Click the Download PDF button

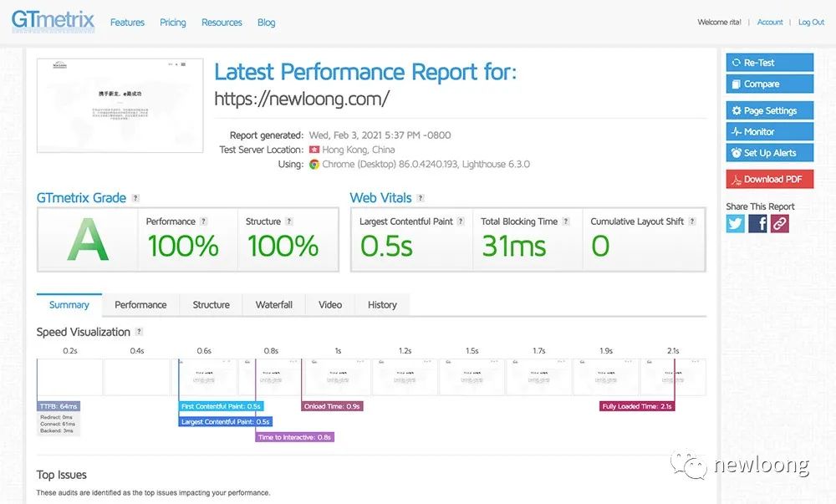click(769, 179)
